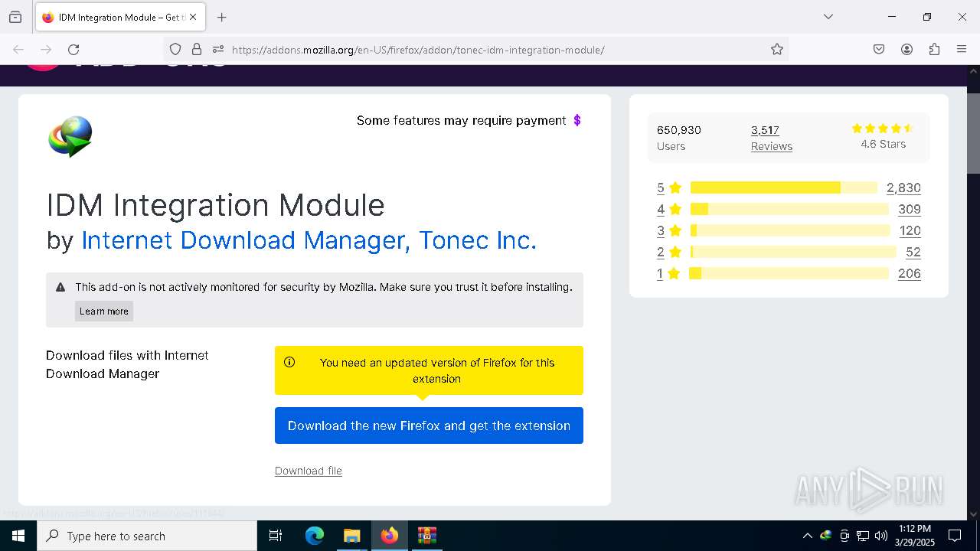Open tracking protection shield icon
The height and width of the screenshot is (551, 980).
click(175, 49)
